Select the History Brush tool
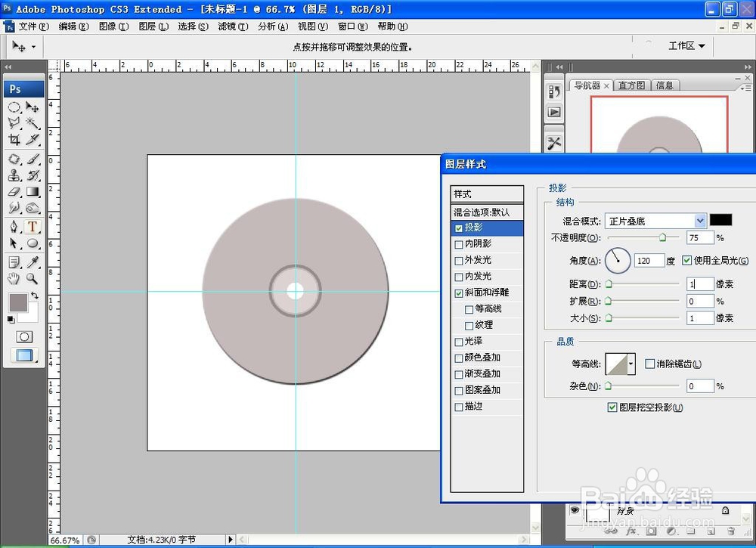This screenshot has height=548, width=756. click(x=33, y=175)
